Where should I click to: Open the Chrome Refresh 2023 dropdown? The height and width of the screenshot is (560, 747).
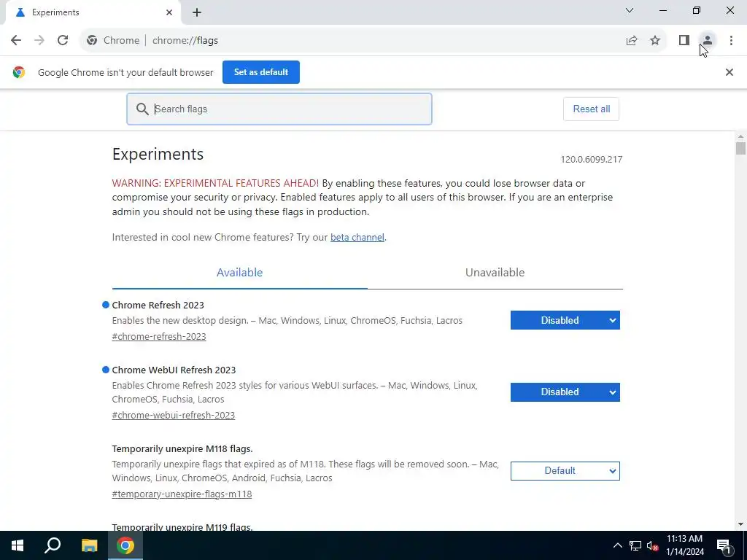[x=565, y=321]
